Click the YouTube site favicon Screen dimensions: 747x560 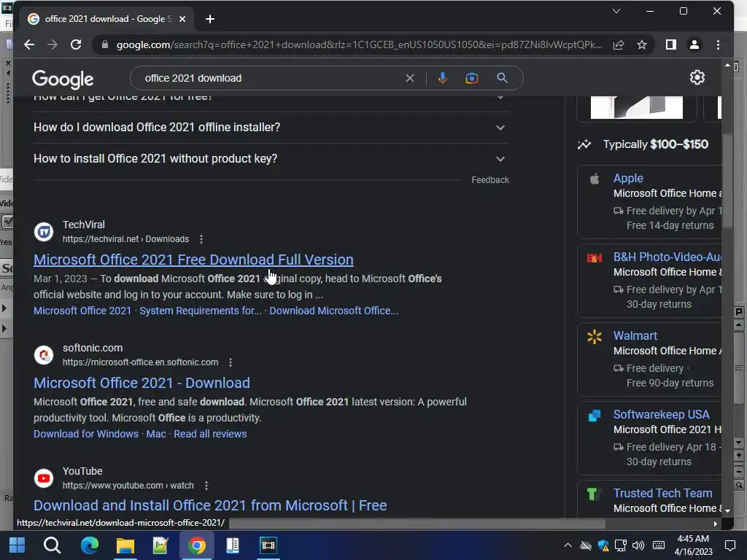coord(44,478)
